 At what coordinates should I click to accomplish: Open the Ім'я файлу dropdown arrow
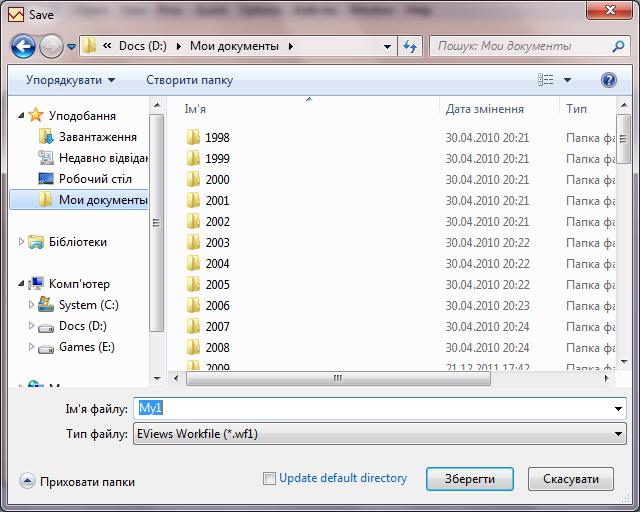coord(618,409)
